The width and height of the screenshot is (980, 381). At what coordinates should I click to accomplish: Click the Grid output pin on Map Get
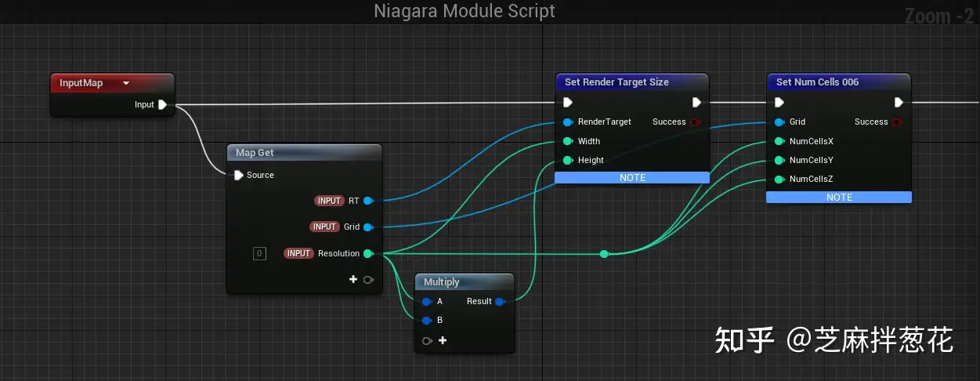point(367,227)
